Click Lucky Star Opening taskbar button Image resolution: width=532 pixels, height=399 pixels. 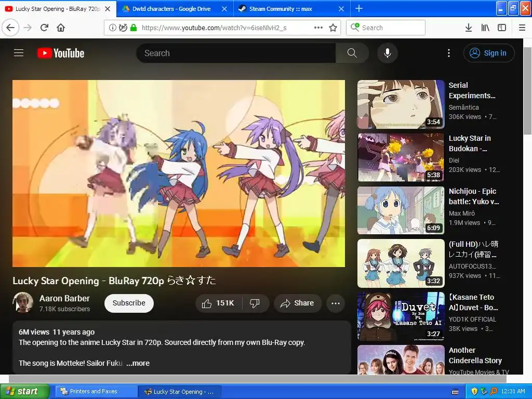[x=180, y=392]
